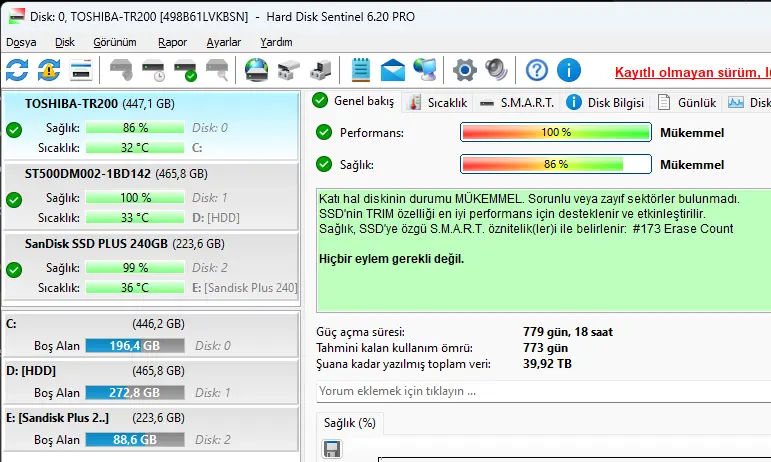Click the disk icon with green checkmark
The width and height of the screenshot is (771, 462).
[x=185, y=70]
